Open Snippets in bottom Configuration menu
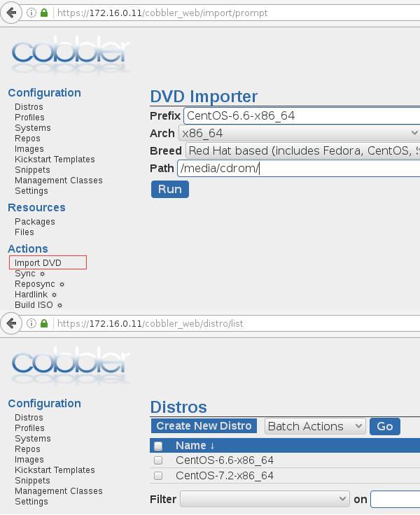The height and width of the screenshot is (515, 420). tap(32, 481)
